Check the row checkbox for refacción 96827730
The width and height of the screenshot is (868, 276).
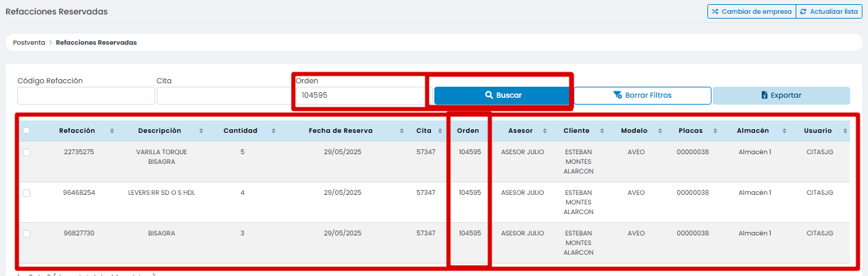pos(26,234)
